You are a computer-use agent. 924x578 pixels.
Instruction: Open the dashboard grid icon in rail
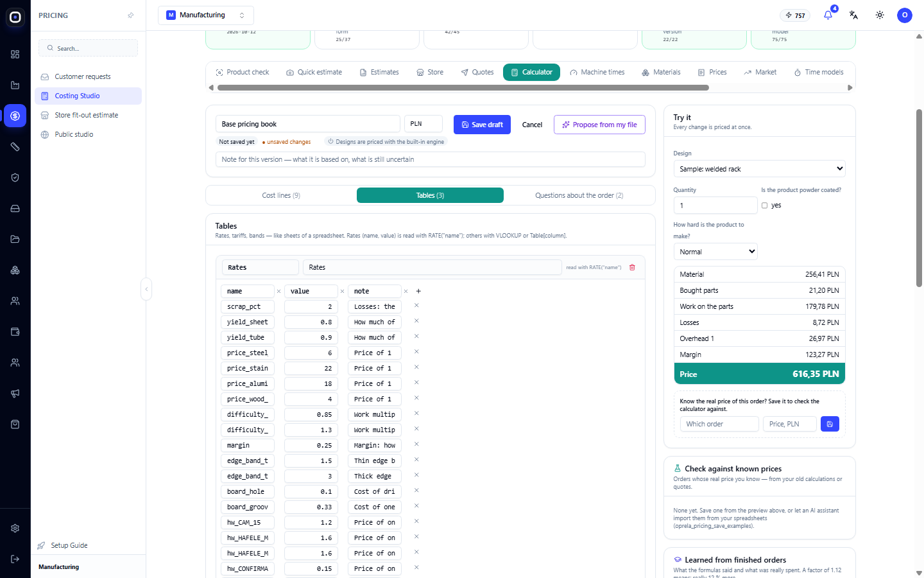pyautogui.click(x=15, y=54)
